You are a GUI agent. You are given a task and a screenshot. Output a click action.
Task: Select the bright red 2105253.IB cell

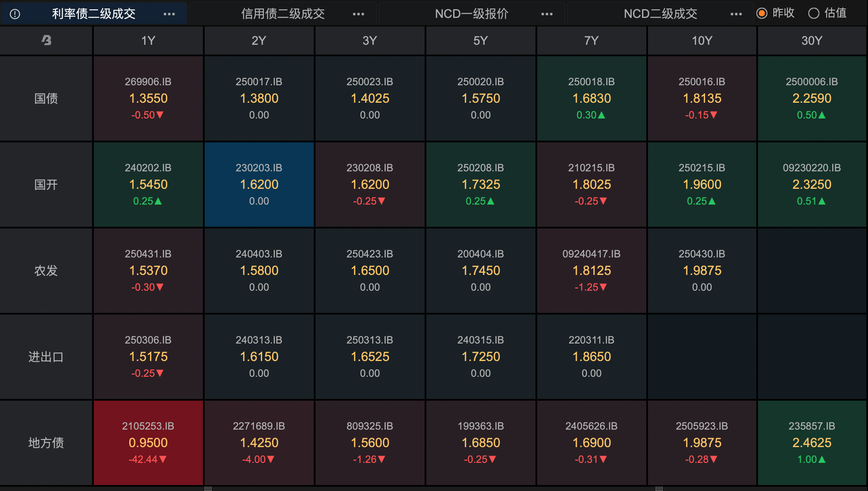[x=148, y=442]
